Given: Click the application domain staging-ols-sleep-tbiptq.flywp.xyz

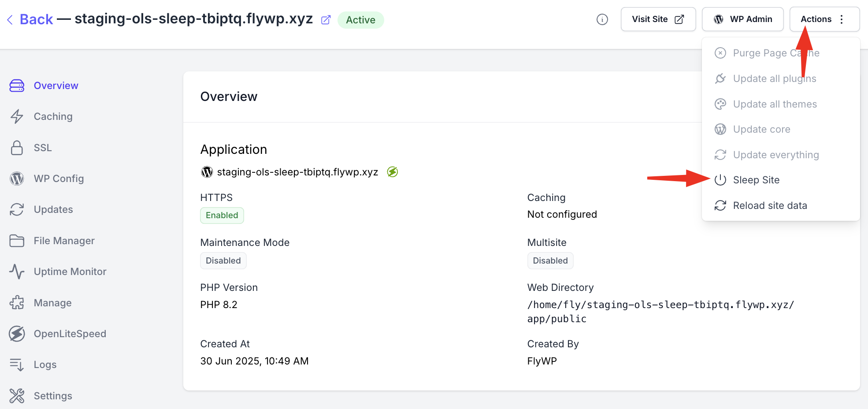Looking at the screenshot, I should [297, 172].
